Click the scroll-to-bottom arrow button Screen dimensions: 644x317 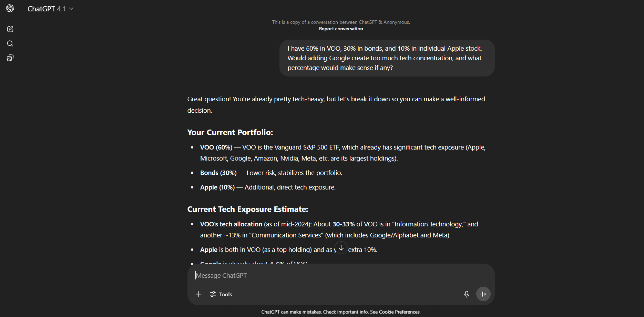pos(341,248)
